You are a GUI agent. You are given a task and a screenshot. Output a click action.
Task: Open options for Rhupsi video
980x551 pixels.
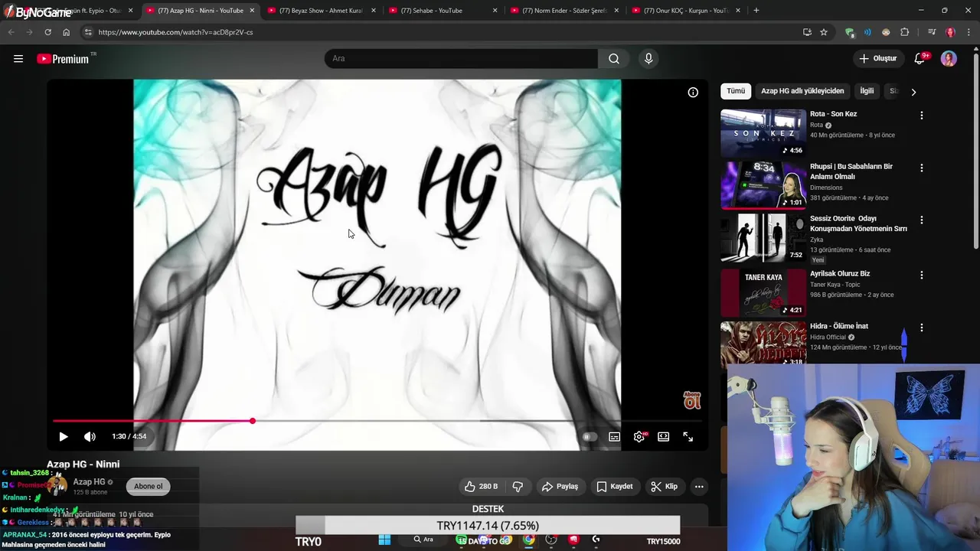[x=922, y=168]
